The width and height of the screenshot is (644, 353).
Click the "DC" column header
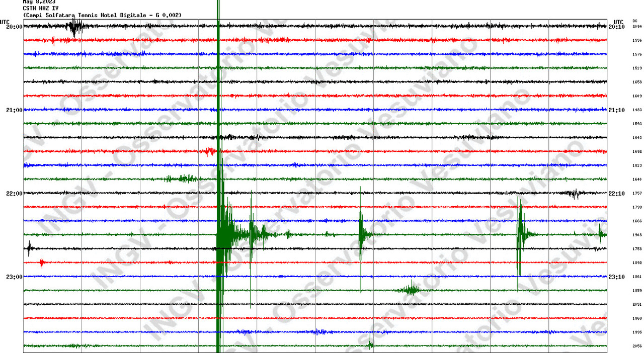[635, 21]
